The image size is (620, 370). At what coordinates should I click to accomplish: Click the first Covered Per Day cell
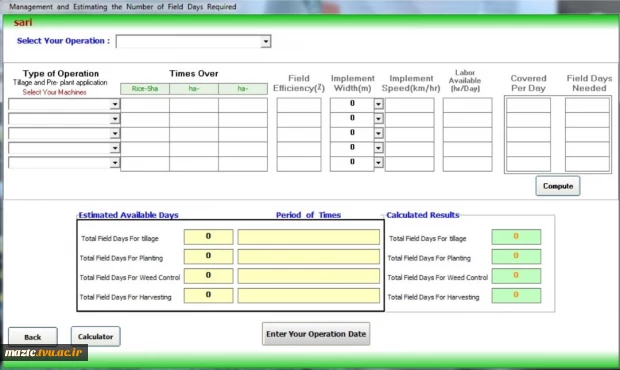click(x=528, y=105)
